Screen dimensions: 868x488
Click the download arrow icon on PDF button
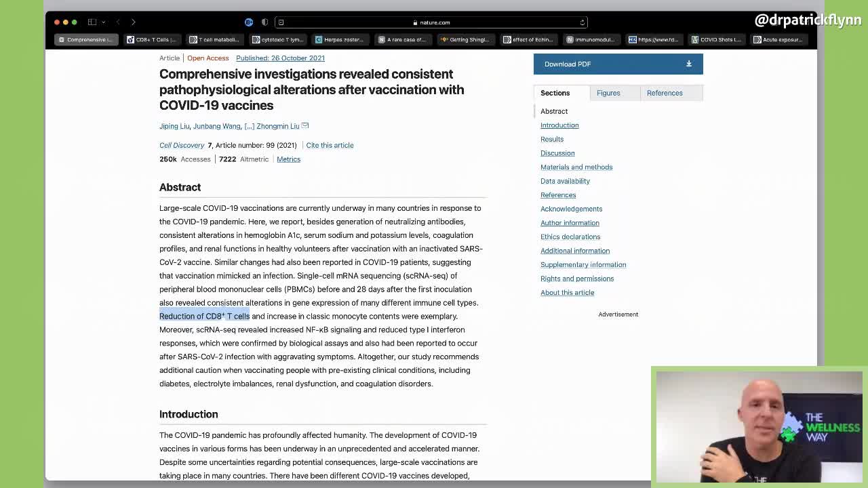click(688, 64)
